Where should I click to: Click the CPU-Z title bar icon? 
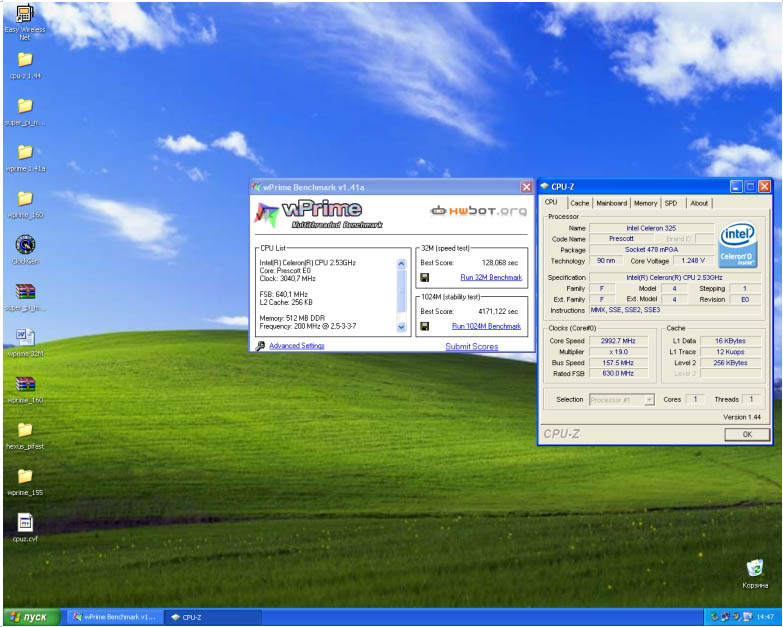click(544, 187)
